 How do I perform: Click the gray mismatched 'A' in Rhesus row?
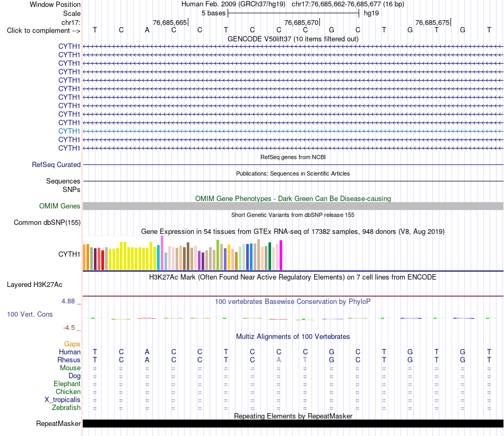(279, 360)
